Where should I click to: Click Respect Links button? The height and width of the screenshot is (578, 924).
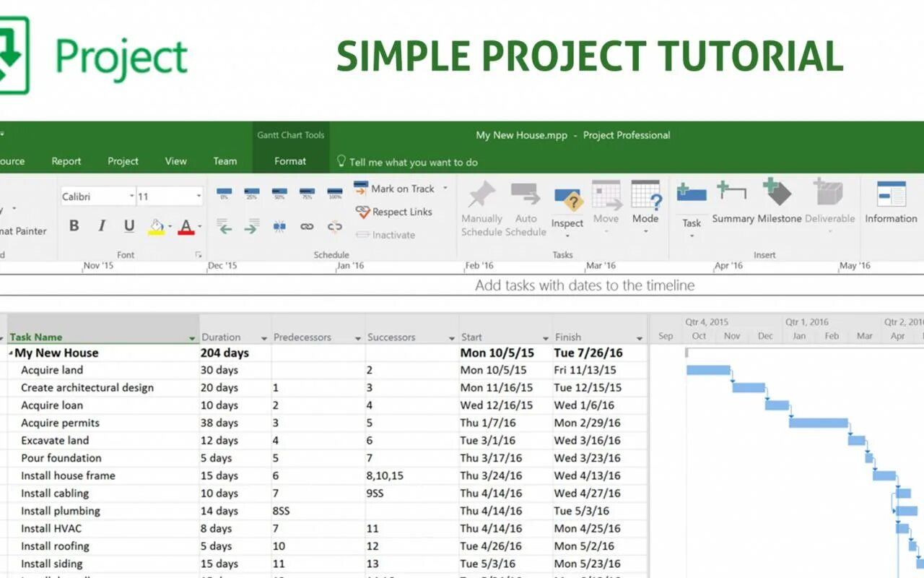(x=393, y=212)
